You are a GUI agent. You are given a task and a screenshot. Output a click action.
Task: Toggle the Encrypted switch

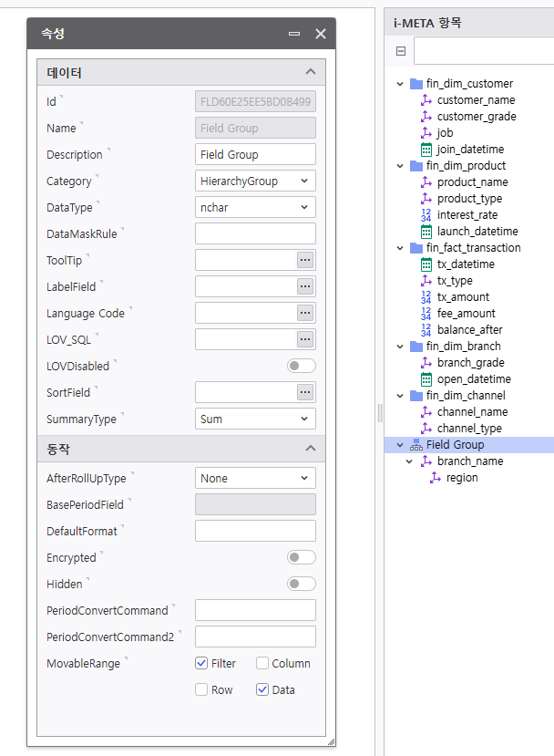(301, 557)
